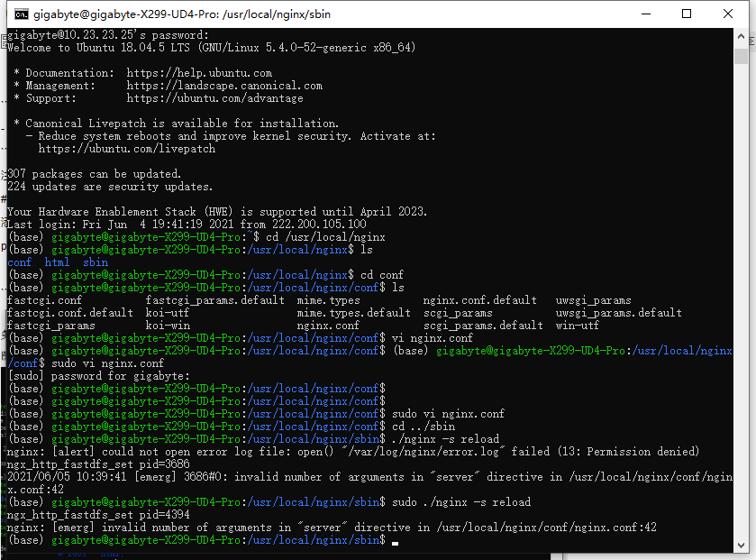The height and width of the screenshot is (560, 756).
Task: Click the 'cd ../sbin' command
Action: [424, 427]
